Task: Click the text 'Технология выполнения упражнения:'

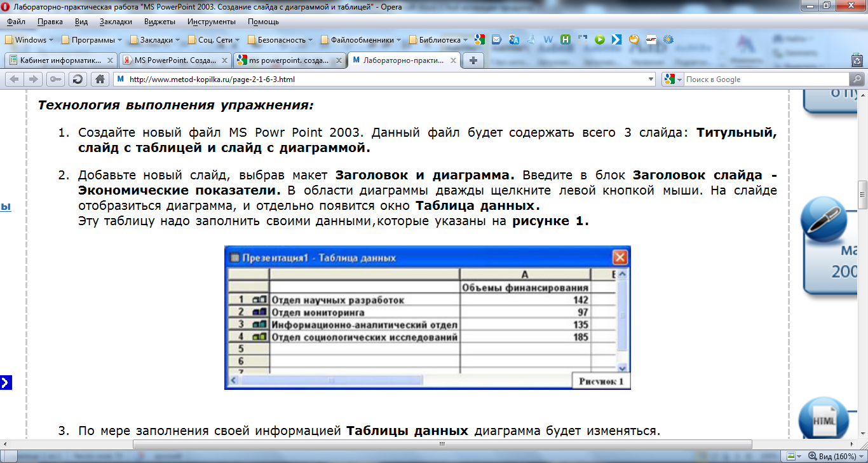Action: coord(176,105)
